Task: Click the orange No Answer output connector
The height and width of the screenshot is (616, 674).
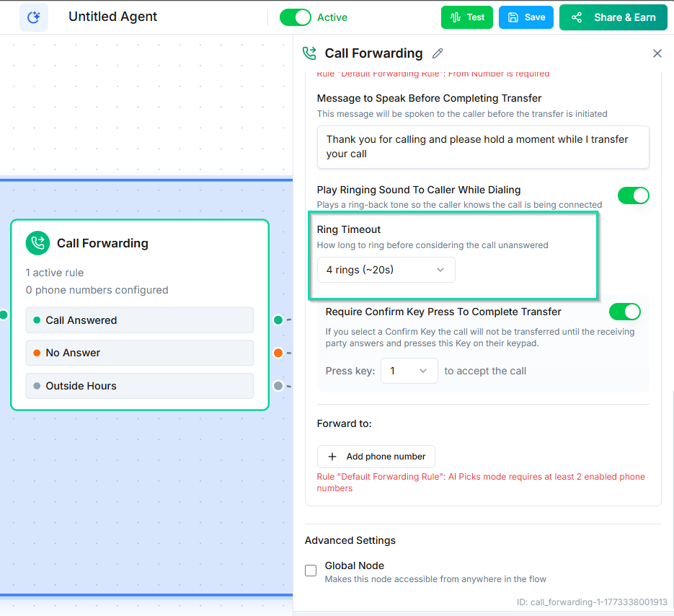Action: click(x=278, y=353)
